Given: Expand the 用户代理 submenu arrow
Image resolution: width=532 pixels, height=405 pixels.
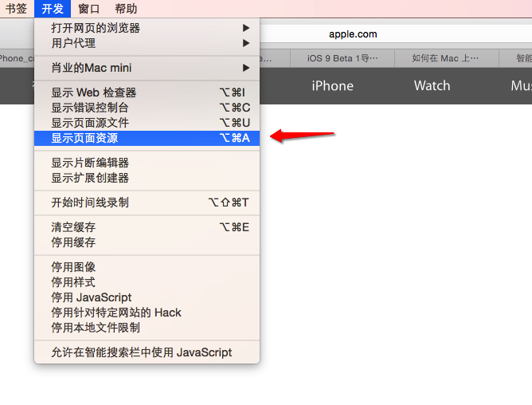Looking at the screenshot, I should click(x=246, y=43).
